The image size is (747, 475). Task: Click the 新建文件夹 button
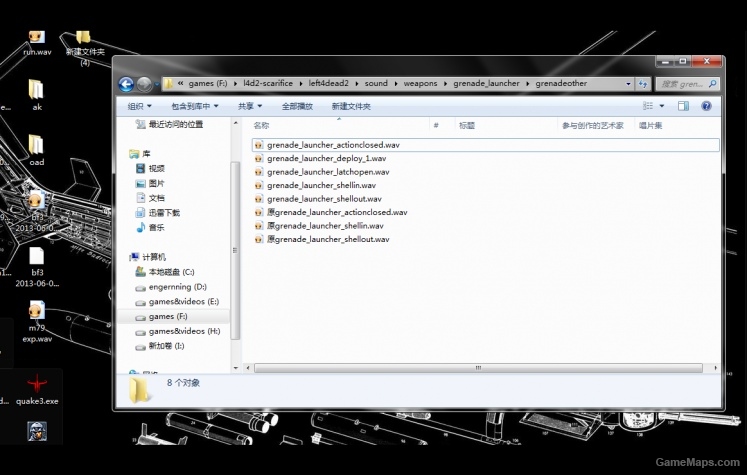tap(351, 106)
